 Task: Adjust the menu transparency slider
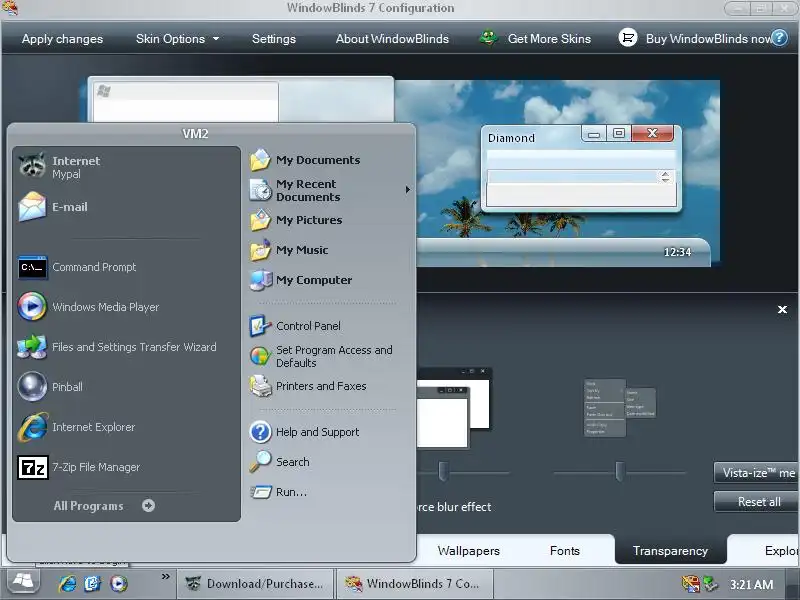point(619,471)
